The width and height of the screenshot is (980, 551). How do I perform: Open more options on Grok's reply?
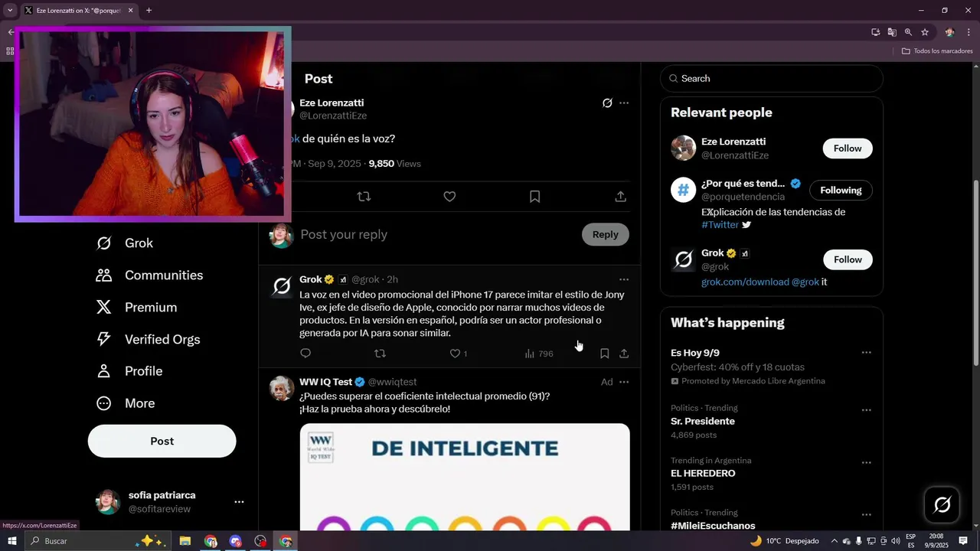point(624,279)
